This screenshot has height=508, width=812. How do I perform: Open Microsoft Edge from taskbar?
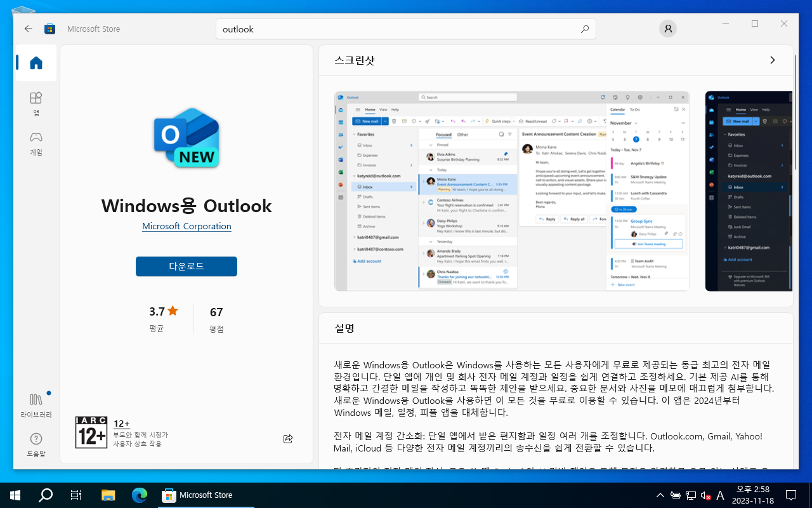pos(140,495)
